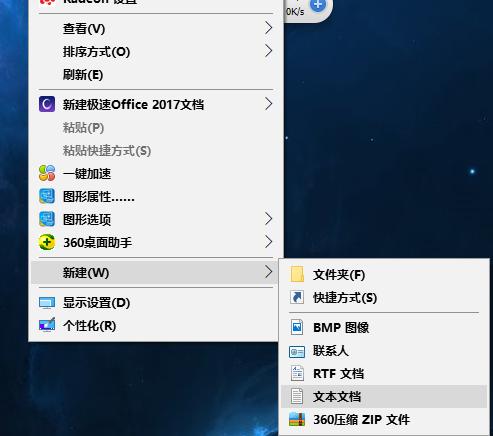493x436 pixels.
Task: Click the 图形选项 graphics icon
Action: (47, 219)
